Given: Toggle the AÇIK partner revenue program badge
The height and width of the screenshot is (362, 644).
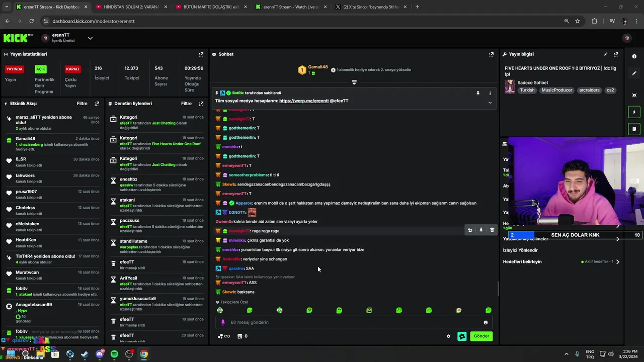Looking at the screenshot, I should pyautogui.click(x=40, y=69).
